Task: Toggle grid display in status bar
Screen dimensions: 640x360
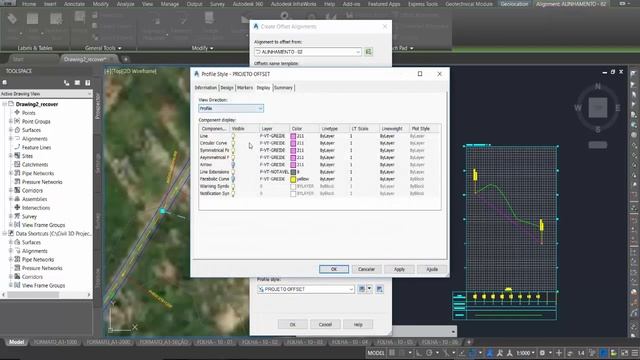Action: [392, 353]
